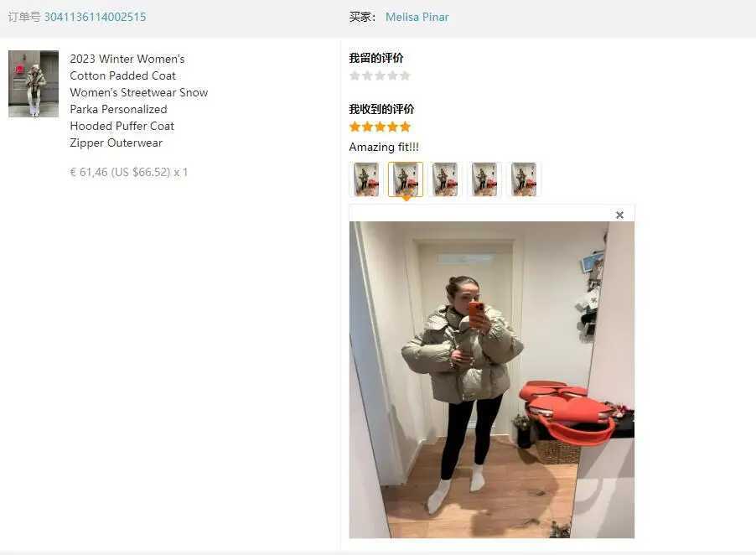This screenshot has width=756, height=555.
Task: Close the enlarged review photo with X
Action: (x=619, y=215)
